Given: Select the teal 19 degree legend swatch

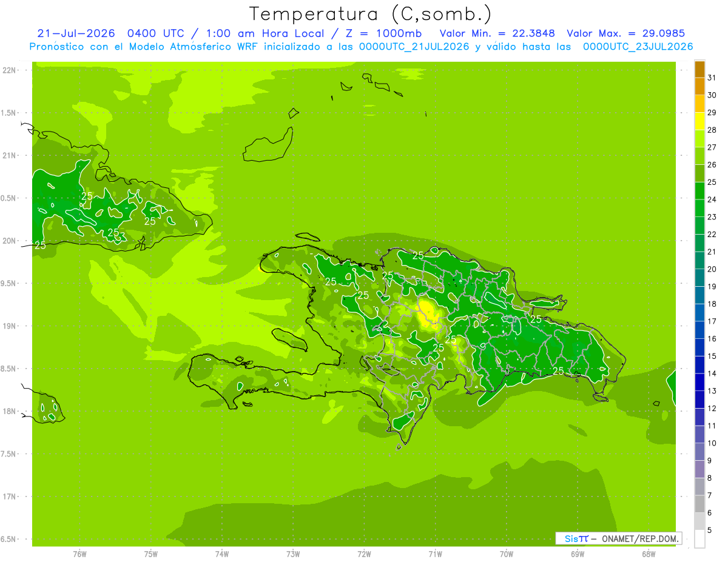Looking at the screenshot, I should pos(699,278).
